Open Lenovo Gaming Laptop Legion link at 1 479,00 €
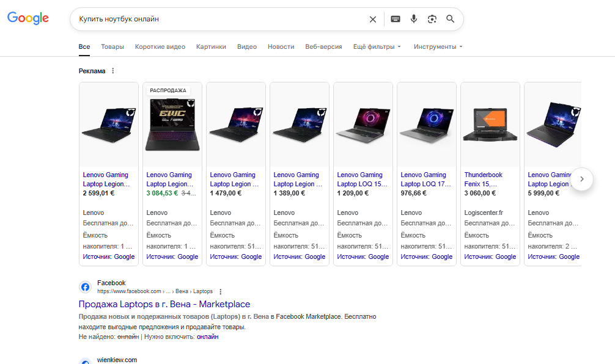615x364 pixels. coord(234,180)
